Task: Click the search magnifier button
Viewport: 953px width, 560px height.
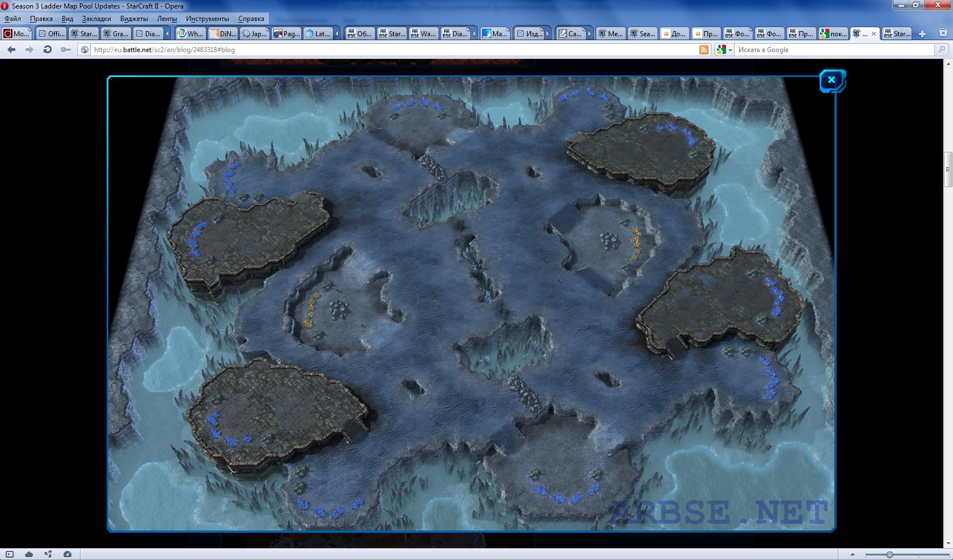Action: [942, 50]
